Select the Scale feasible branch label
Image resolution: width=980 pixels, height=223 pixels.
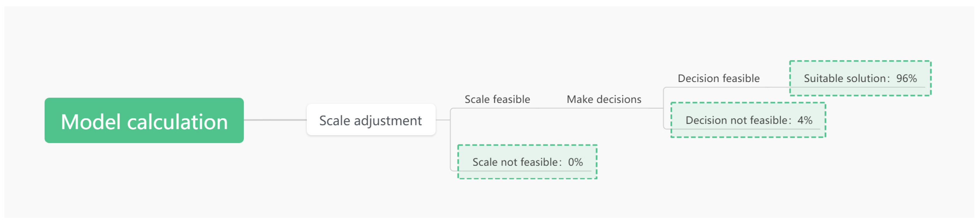point(497,100)
